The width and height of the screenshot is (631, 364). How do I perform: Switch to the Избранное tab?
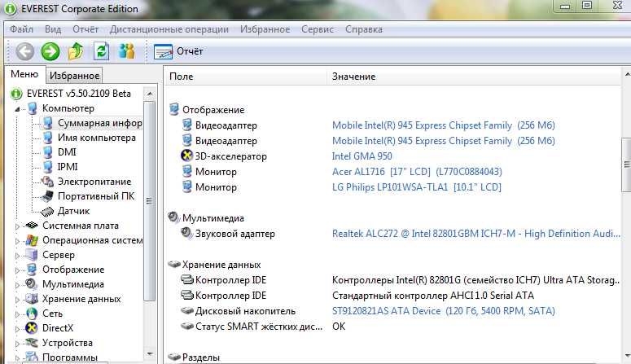74,75
